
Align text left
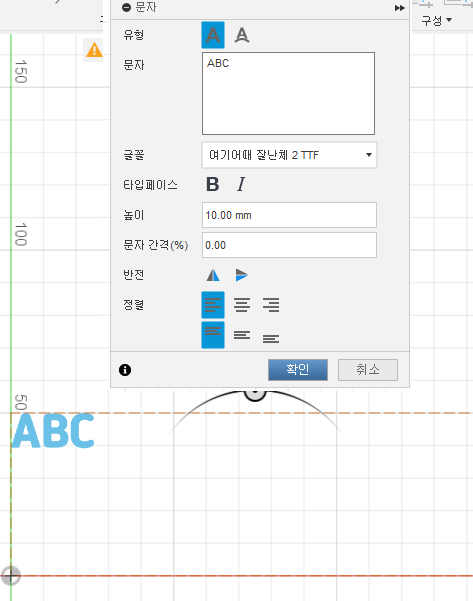[213, 305]
